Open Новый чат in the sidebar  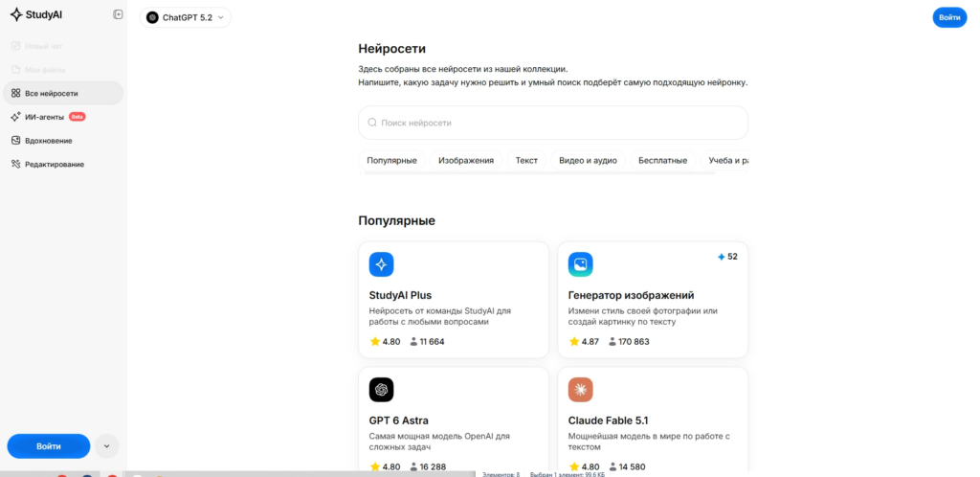[62, 46]
